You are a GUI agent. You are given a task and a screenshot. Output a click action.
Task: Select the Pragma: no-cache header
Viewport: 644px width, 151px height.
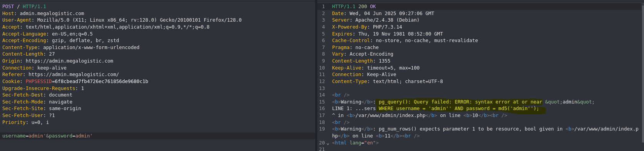[x=355, y=48]
